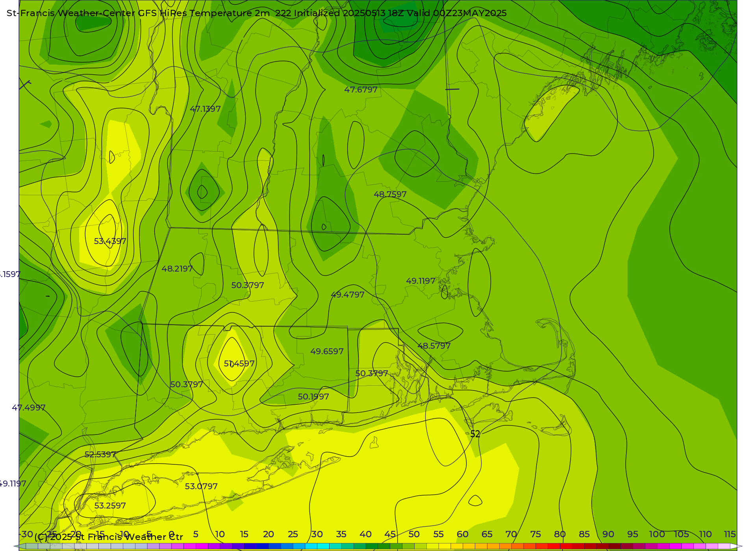Click the legend label 95
Screen dimensions: 756x551
[x=633, y=534]
